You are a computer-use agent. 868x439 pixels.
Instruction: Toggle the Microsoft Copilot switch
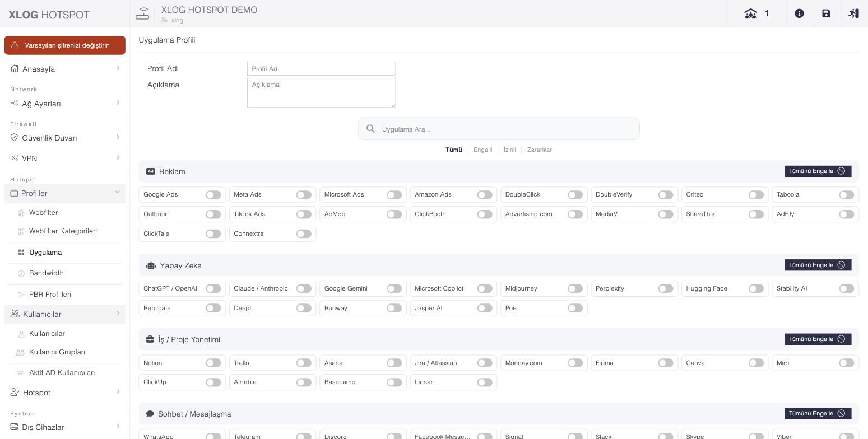pos(485,289)
